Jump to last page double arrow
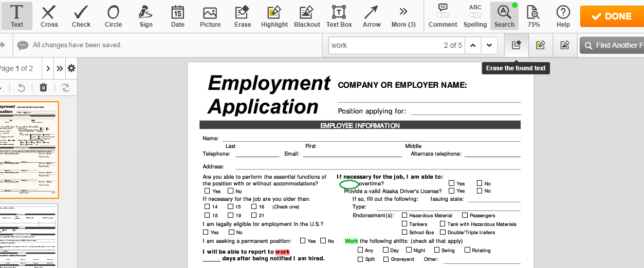This screenshot has width=644, height=268. click(60, 68)
